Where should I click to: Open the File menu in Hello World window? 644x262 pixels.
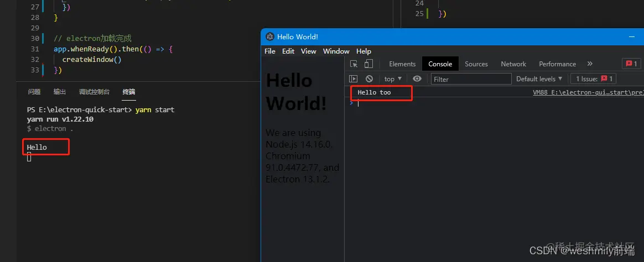click(x=270, y=51)
